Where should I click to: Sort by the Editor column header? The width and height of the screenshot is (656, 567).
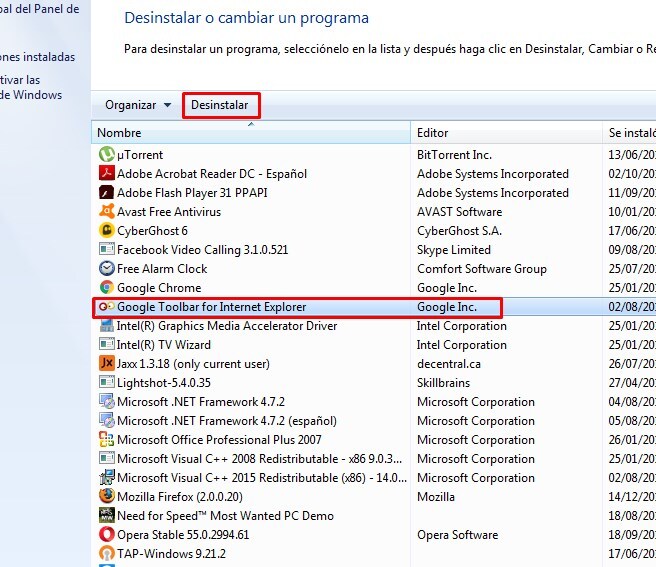coord(506,133)
